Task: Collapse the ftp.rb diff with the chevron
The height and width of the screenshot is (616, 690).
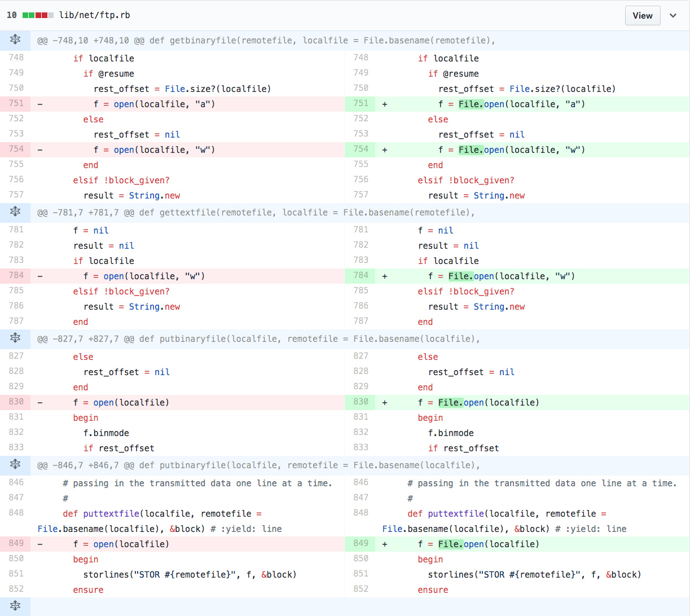Action: tap(673, 16)
